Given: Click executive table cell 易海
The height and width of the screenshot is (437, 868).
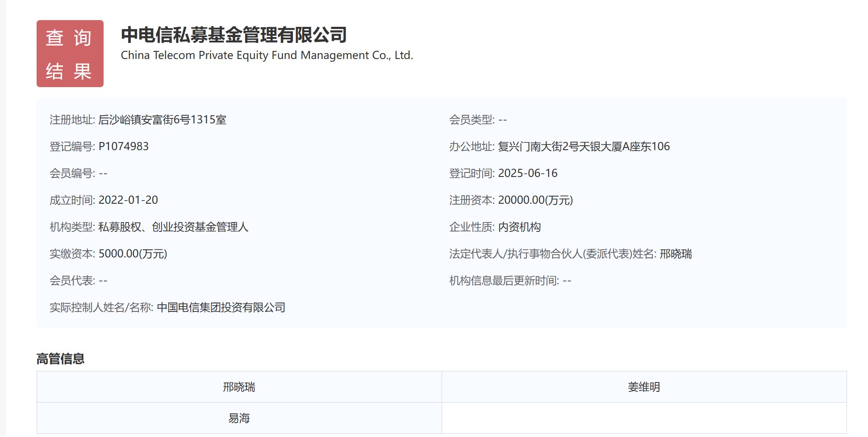Looking at the screenshot, I should 239,418.
